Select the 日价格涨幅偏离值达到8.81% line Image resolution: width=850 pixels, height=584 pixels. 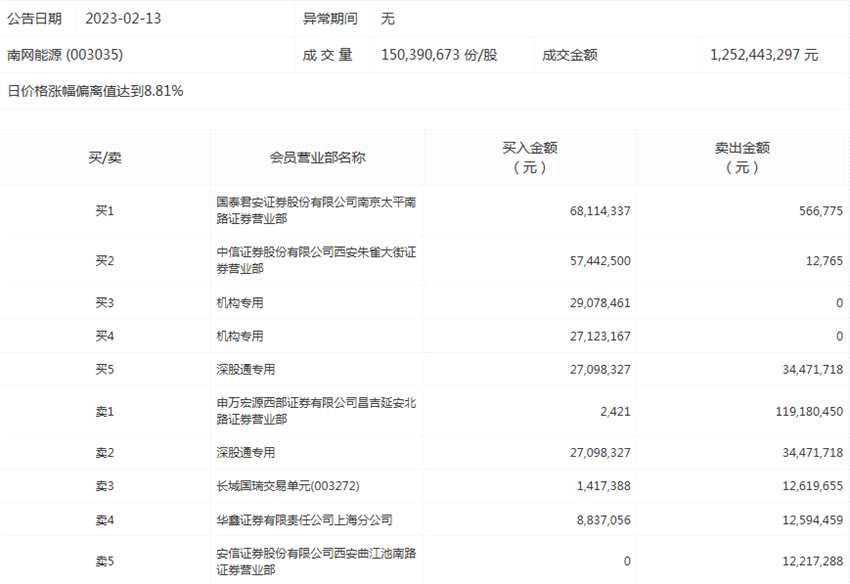click(x=95, y=91)
